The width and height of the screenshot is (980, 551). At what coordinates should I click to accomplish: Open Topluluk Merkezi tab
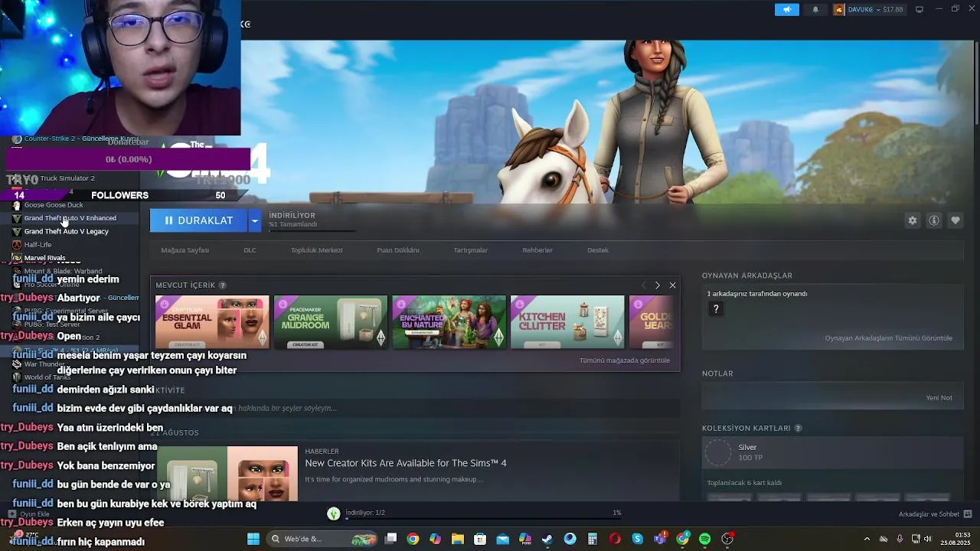(x=316, y=250)
